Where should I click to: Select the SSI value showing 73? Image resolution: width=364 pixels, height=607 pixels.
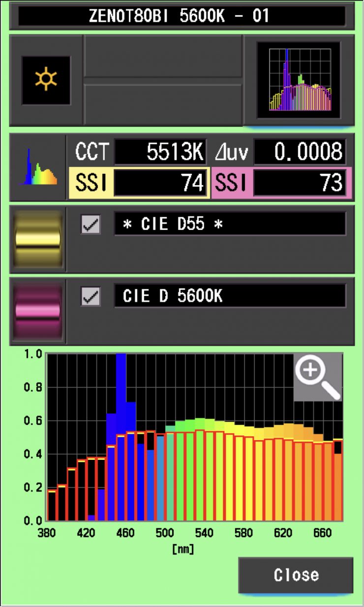coord(300,183)
